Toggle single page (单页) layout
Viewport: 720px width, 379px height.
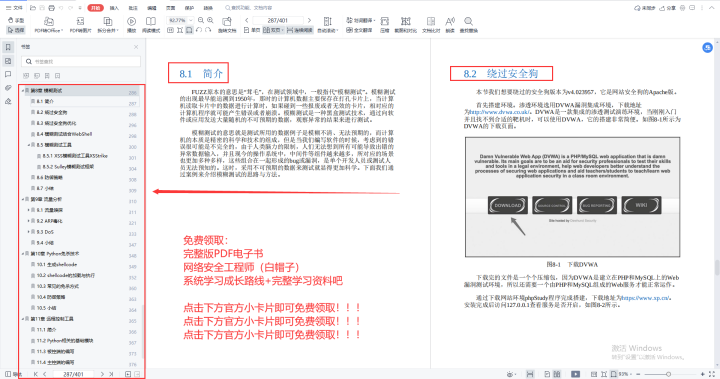click(252, 30)
